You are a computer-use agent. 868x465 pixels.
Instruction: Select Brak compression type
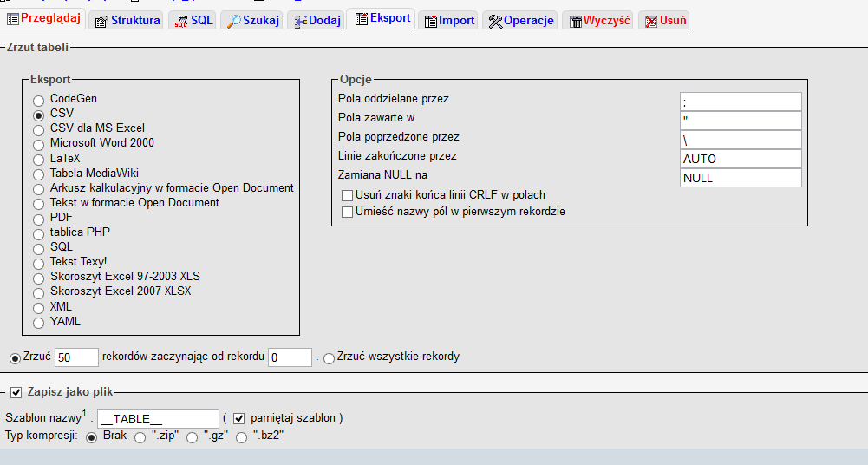click(91, 438)
